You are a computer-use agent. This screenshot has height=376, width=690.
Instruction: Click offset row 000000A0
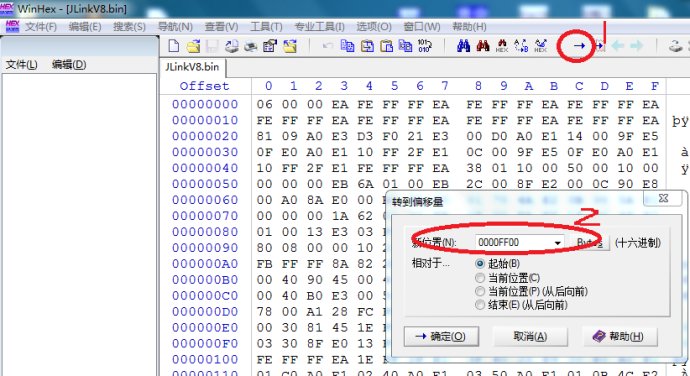(x=205, y=264)
